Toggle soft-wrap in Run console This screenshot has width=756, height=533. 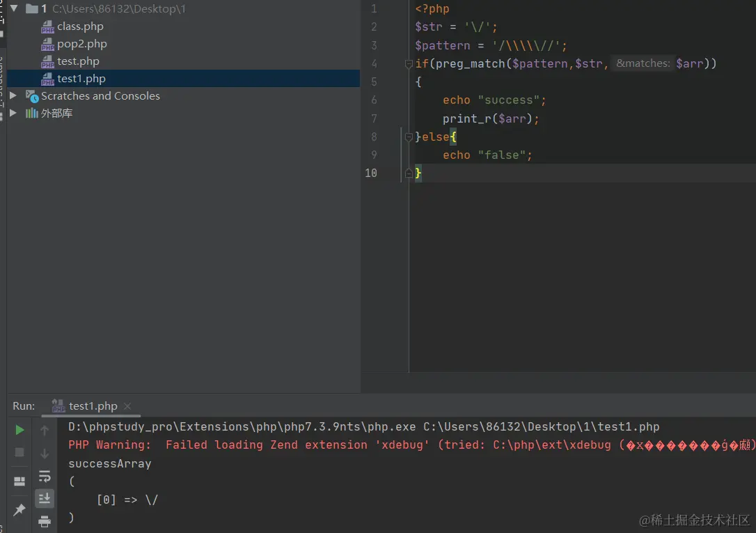(45, 476)
